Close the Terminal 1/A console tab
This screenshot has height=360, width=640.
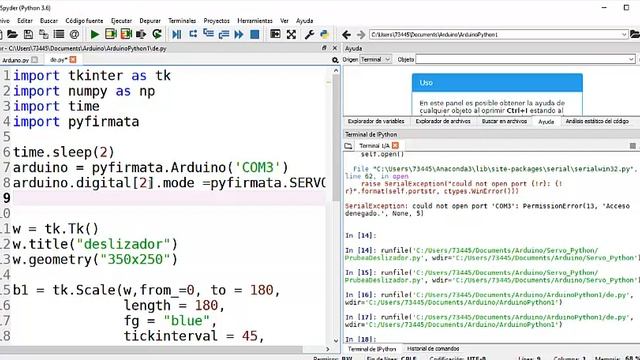[x=395, y=145]
